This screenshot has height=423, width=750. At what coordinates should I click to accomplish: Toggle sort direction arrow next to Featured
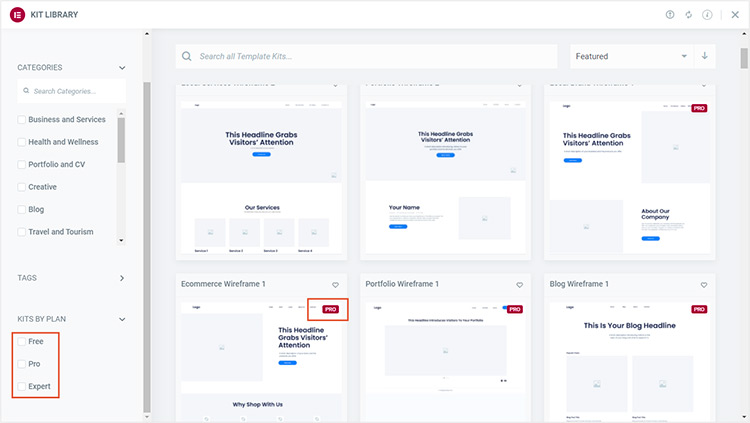705,56
